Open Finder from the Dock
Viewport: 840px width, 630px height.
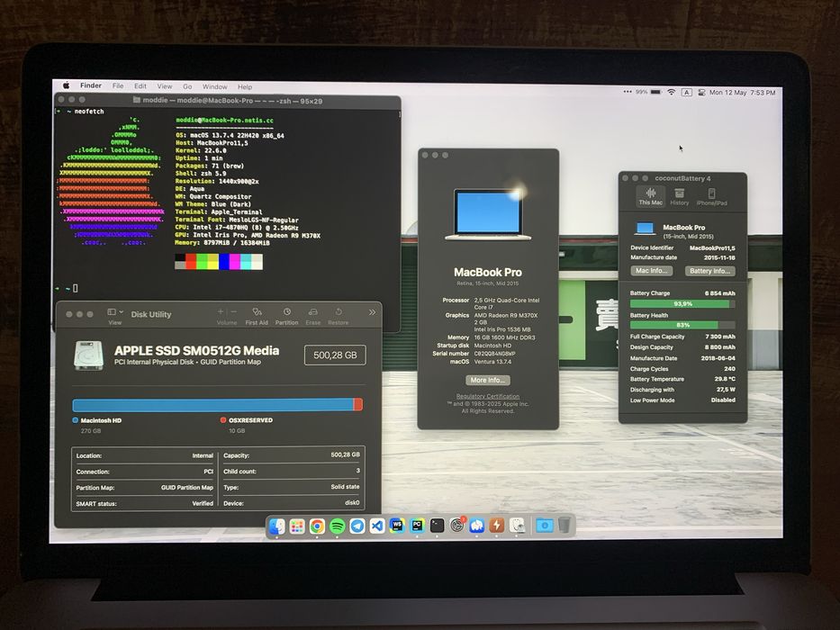[x=276, y=526]
